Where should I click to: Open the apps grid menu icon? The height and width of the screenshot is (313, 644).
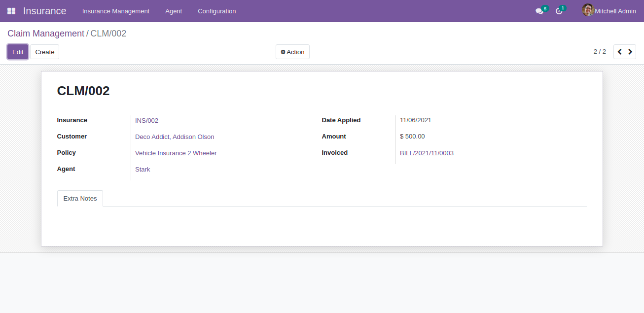tap(11, 11)
